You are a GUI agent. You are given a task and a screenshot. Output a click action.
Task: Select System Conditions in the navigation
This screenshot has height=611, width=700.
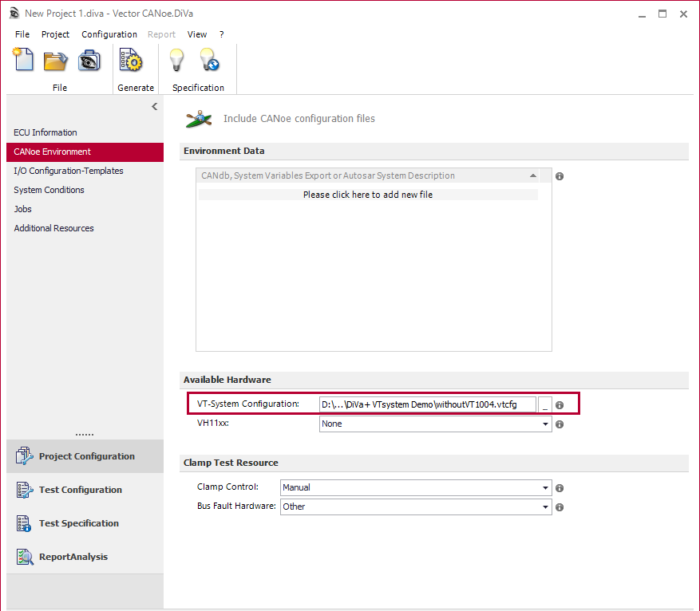[85, 190]
